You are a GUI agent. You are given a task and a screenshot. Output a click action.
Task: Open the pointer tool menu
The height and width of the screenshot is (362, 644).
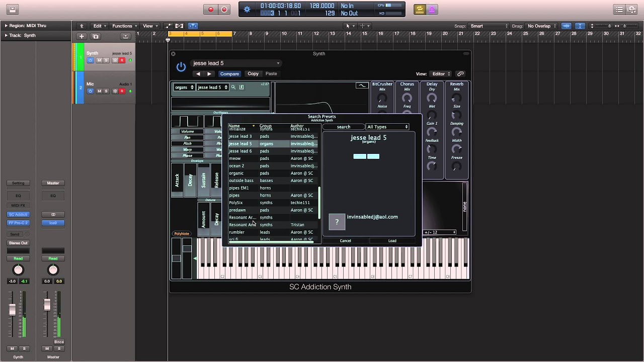(349, 26)
